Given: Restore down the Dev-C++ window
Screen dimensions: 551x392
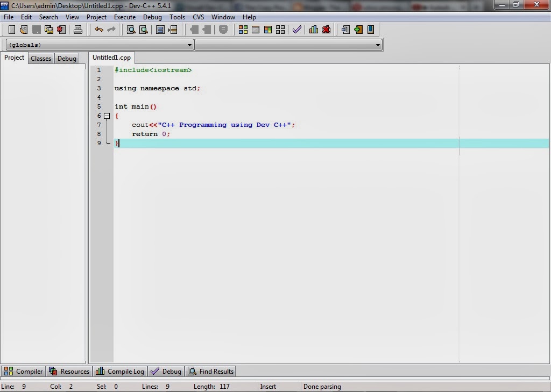Looking at the screenshot, I should [516, 4].
